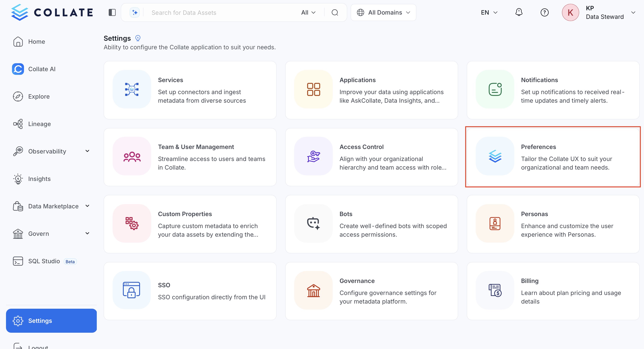Expand the Observability submenu chevron
The image size is (644, 349).
coord(87,151)
